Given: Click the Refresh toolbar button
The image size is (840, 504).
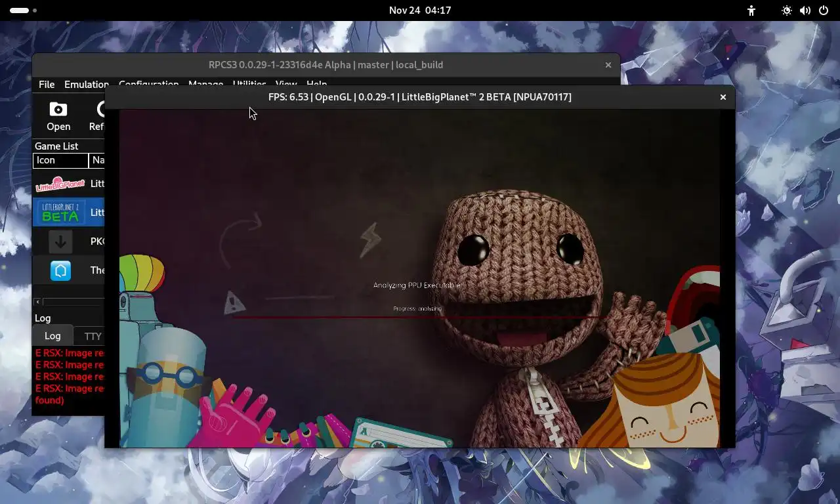Looking at the screenshot, I should coord(96,117).
